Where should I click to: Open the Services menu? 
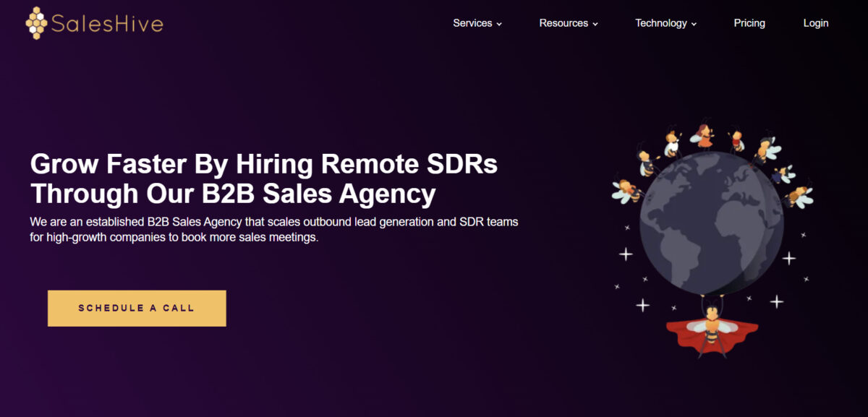[x=472, y=23]
